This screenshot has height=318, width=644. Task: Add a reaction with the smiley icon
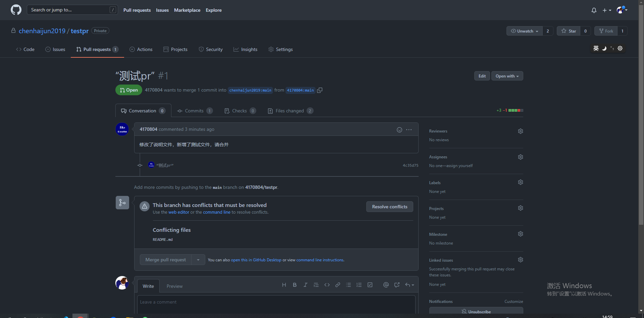pos(399,130)
